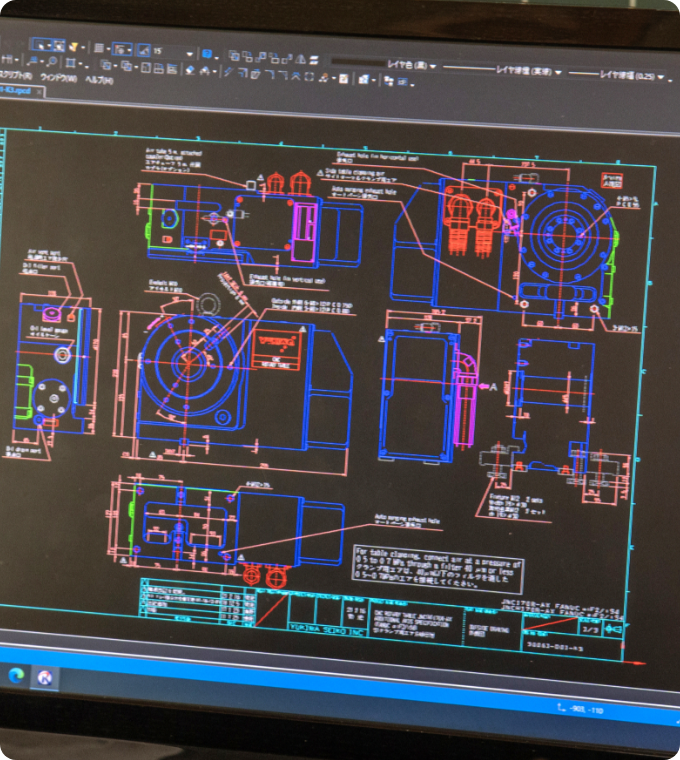Click the title block company name text
This screenshot has width=680, height=760.
click(327, 630)
